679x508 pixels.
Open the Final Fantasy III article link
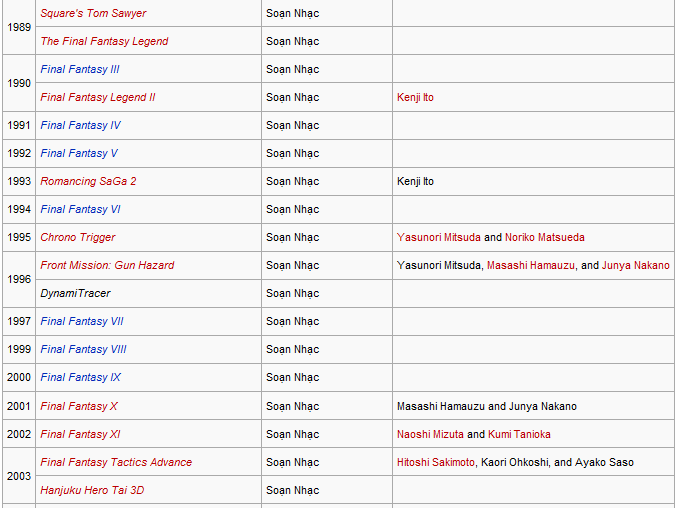(x=80, y=69)
